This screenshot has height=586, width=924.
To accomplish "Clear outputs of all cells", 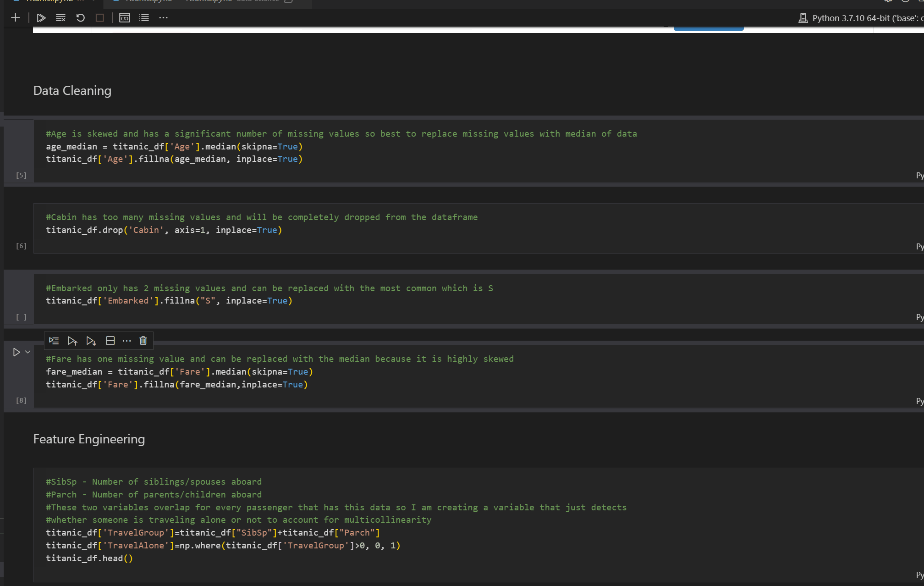I will (x=60, y=18).
